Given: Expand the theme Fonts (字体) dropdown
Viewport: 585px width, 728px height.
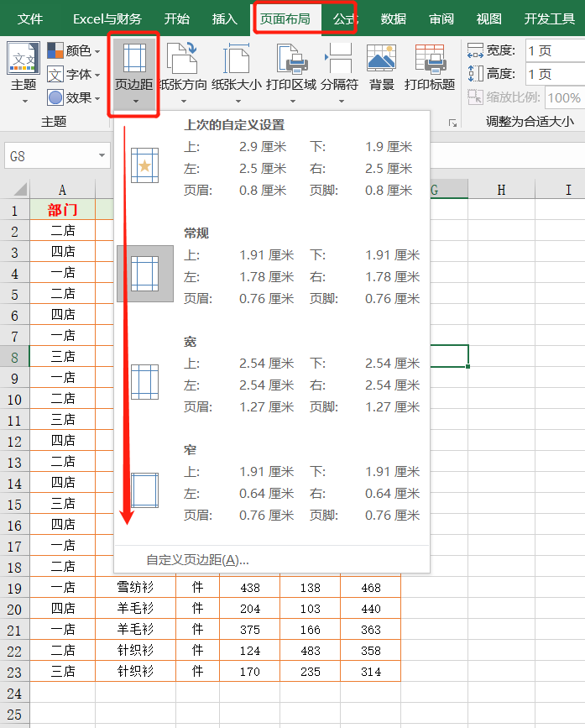Looking at the screenshot, I should [74, 75].
